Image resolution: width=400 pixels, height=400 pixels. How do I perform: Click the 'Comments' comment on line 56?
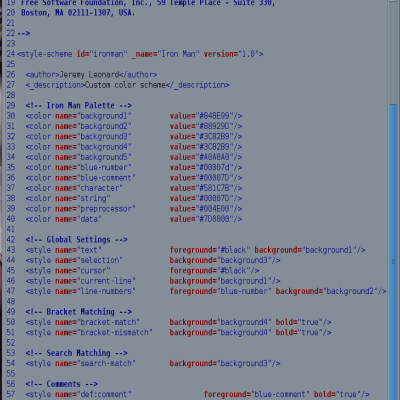[x=62, y=384]
